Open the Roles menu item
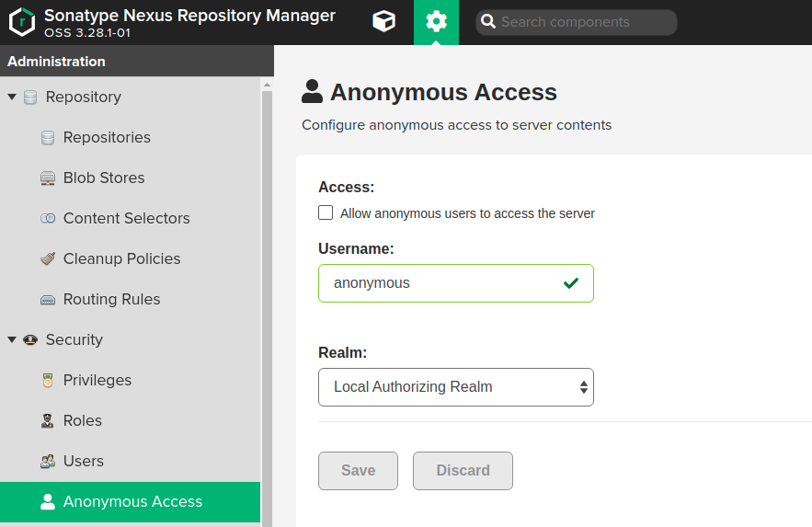This screenshot has height=527, width=812. pyautogui.click(x=82, y=421)
